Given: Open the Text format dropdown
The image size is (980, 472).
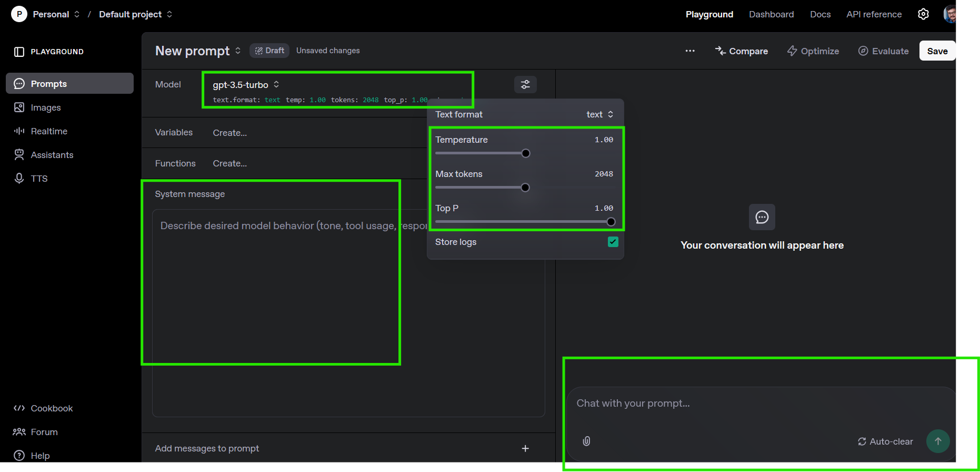Looking at the screenshot, I should tap(599, 114).
